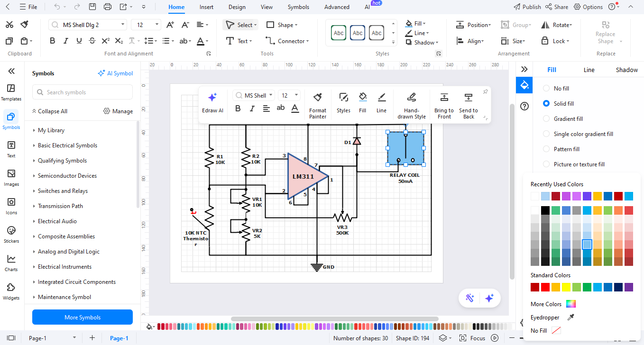Open Charts panel in left sidebar
The height and width of the screenshot is (345, 644).
click(11, 263)
